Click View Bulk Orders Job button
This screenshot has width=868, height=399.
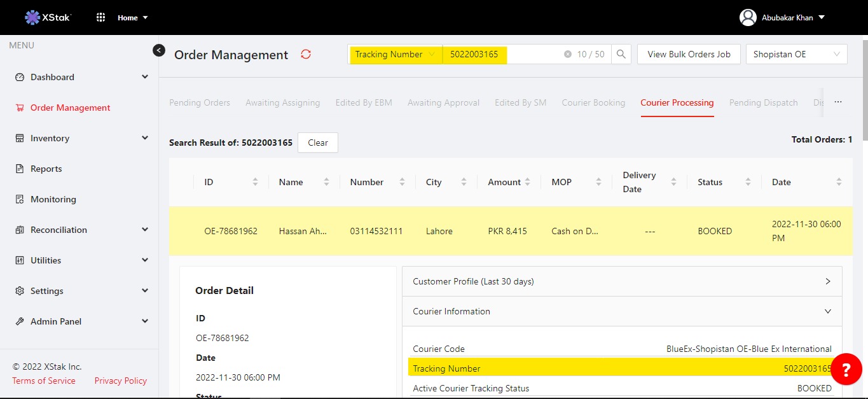(689, 55)
